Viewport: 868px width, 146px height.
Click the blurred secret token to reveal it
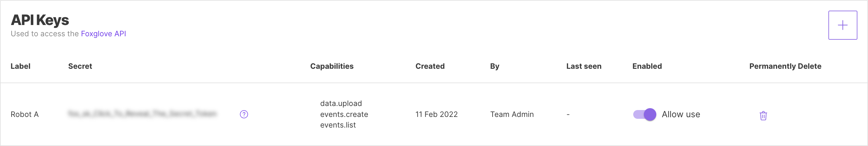142,114
